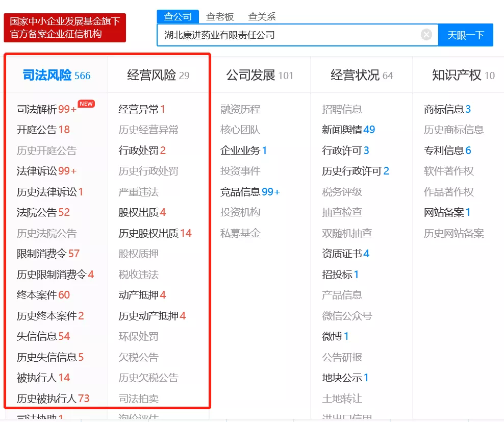The image size is (504, 422).
Task: Open 行政许可 3 link
Action: (x=345, y=150)
